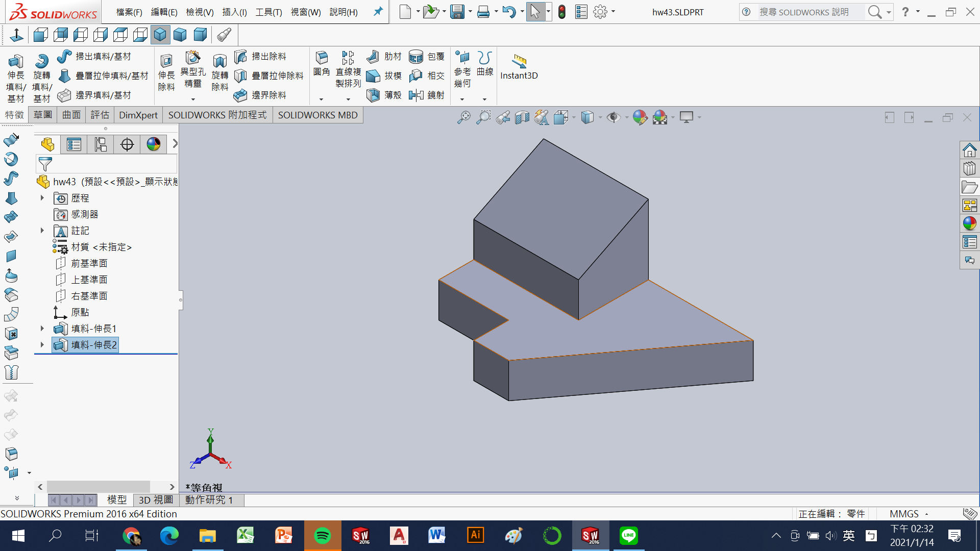This screenshot has height=551, width=980.
Task: Click the Zoom to Fit magnifier icon
Action: 463,118
